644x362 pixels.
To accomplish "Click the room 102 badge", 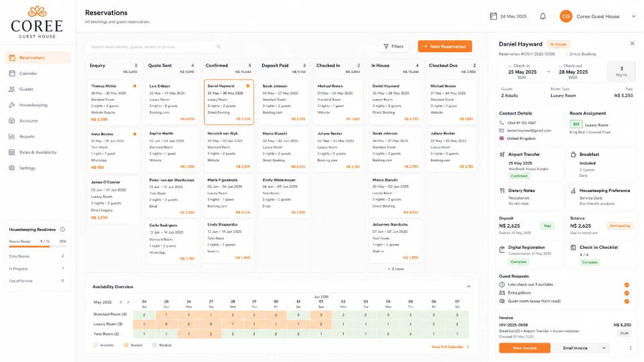I will click(576, 124).
